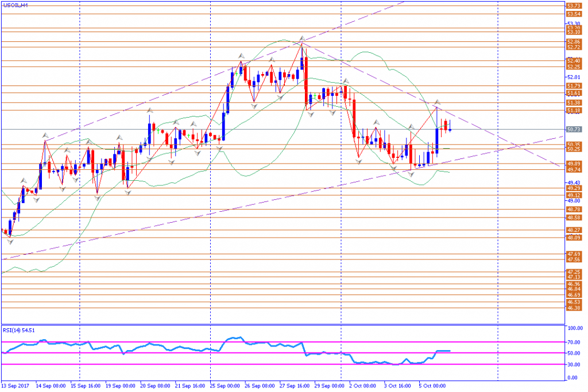Click the down fractal below the 2 Oct low
This screenshot has height=392, width=588.
click(x=359, y=162)
